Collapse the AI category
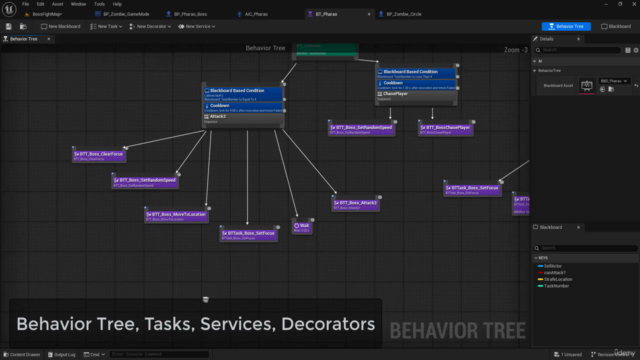This screenshot has height=360, width=640. 535,61
